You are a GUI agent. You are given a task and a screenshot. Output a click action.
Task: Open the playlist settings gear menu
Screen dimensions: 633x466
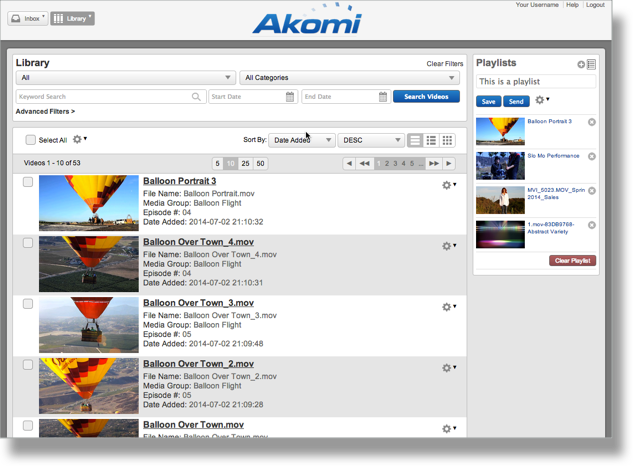pos(542,101)
